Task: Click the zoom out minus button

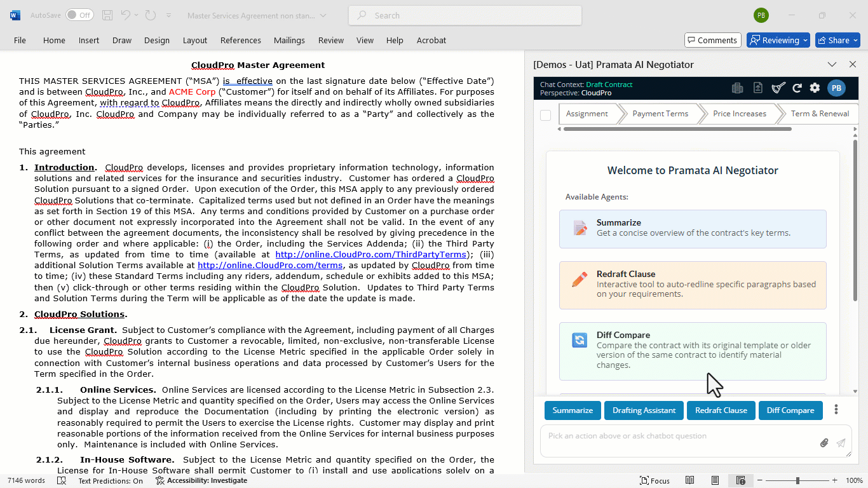Action: [759, 480]
